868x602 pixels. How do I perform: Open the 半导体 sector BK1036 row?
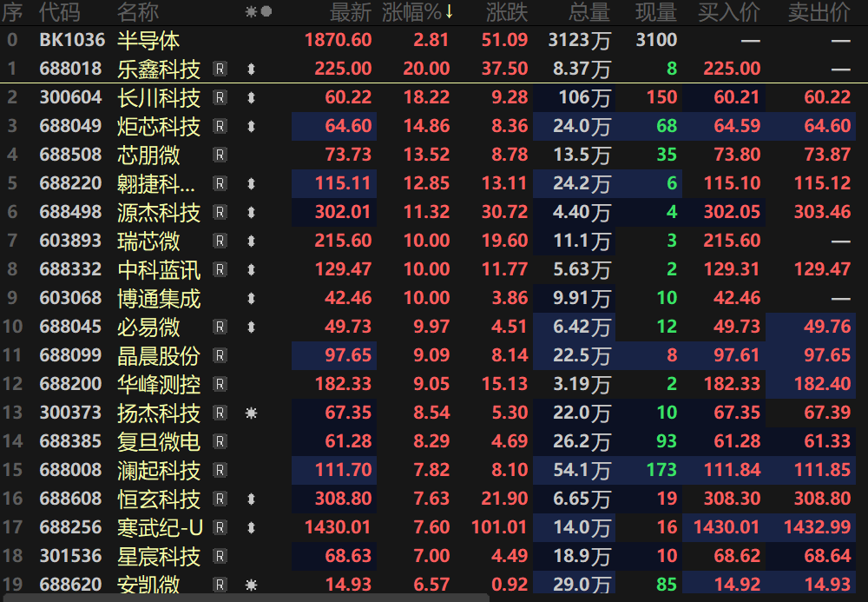[x=434, y=40]
